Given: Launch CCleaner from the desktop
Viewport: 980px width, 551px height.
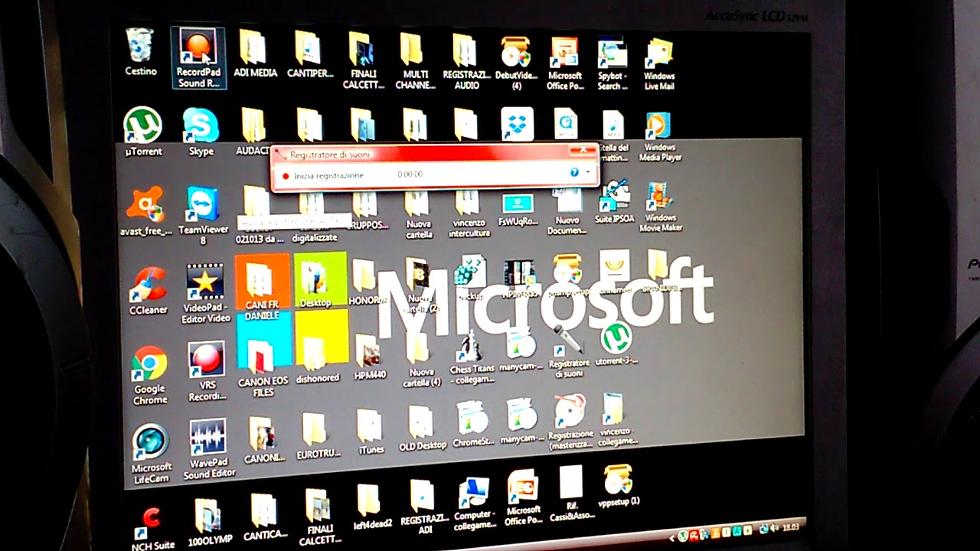Looking at the screenshot, I should (x=149, y=291).
